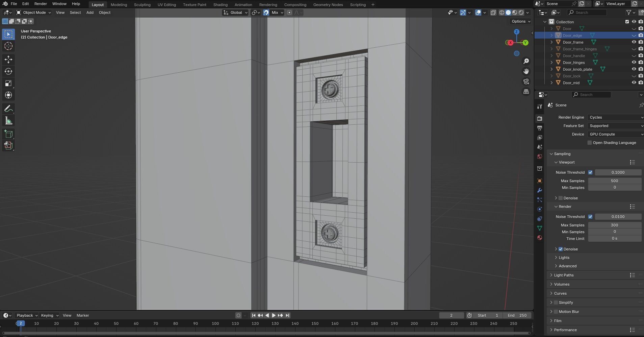Toggle proportional editing in header
Viewport: 644px width, 337px height.
point(289,13)
